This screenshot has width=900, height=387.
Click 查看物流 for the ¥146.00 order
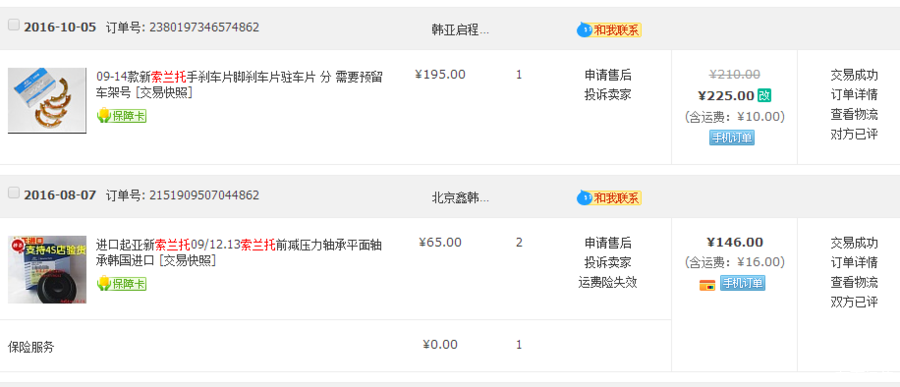pos(854,282)
